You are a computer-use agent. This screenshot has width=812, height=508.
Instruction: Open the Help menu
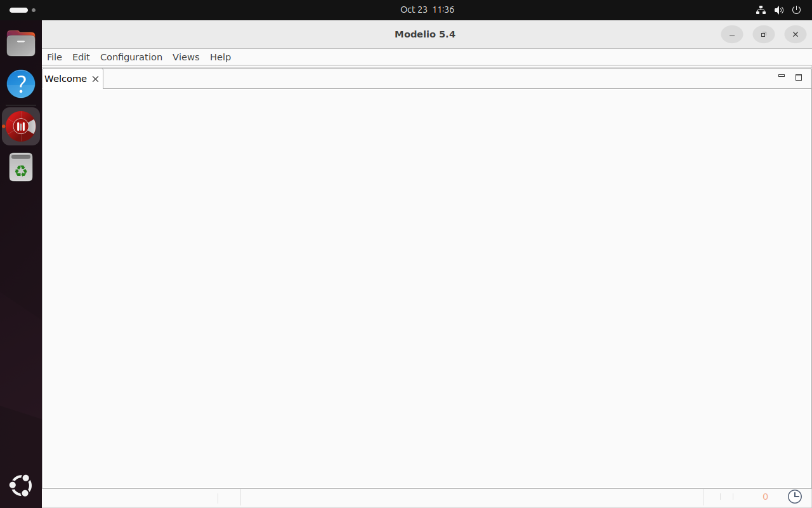pos(220,57)
